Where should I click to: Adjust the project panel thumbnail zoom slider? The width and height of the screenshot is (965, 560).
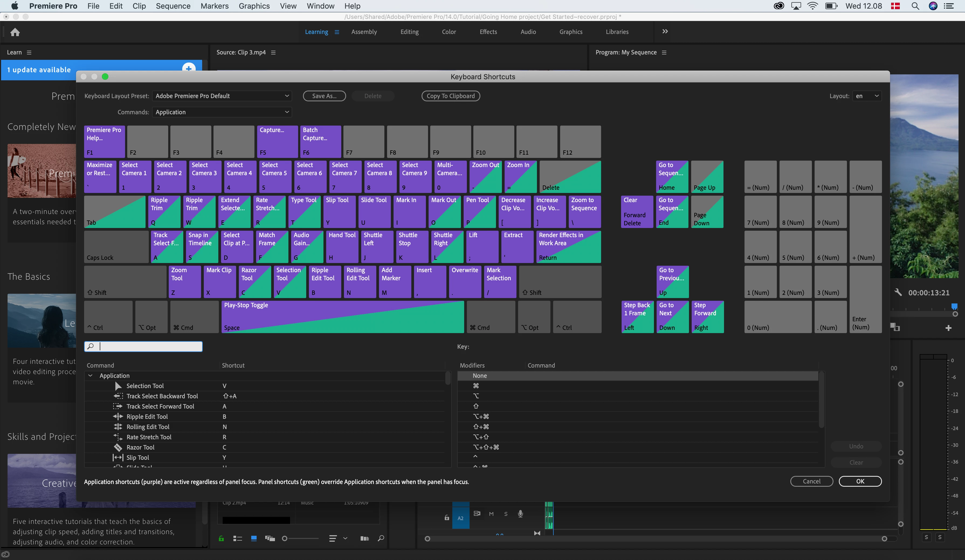click(285, 538)
